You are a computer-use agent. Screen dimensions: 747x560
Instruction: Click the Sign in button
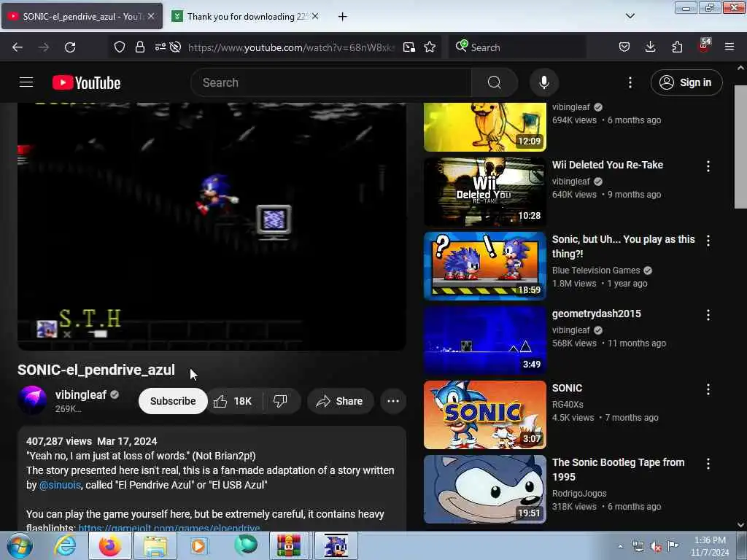pyautogui.click(x=686, y=82)
